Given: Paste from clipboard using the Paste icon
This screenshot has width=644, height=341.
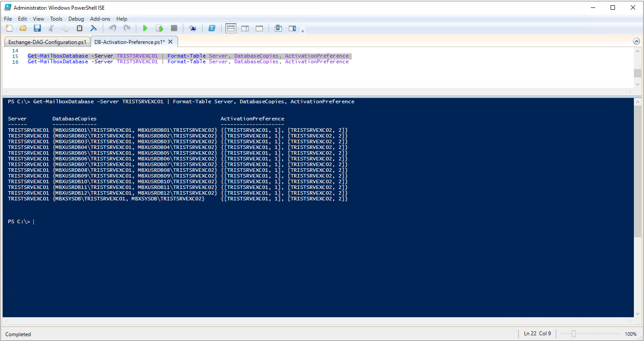Looking at the screenshot, I should click(80, 28).
